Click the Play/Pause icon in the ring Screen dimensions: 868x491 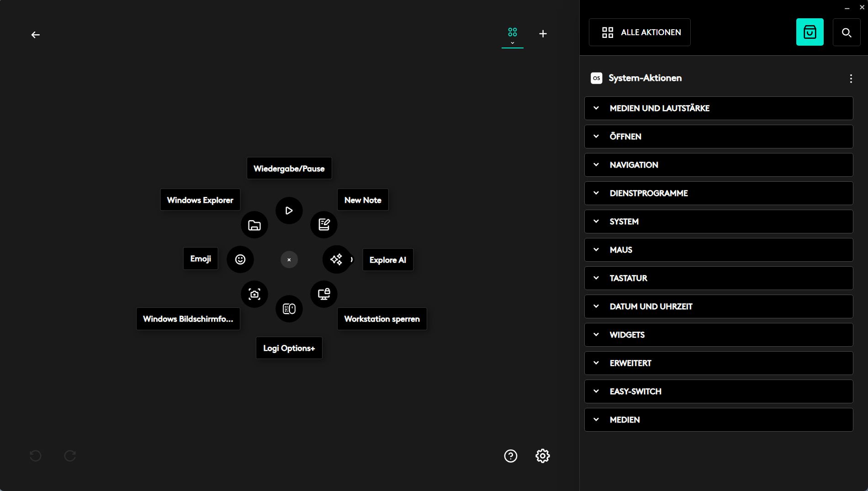point(289,211)
